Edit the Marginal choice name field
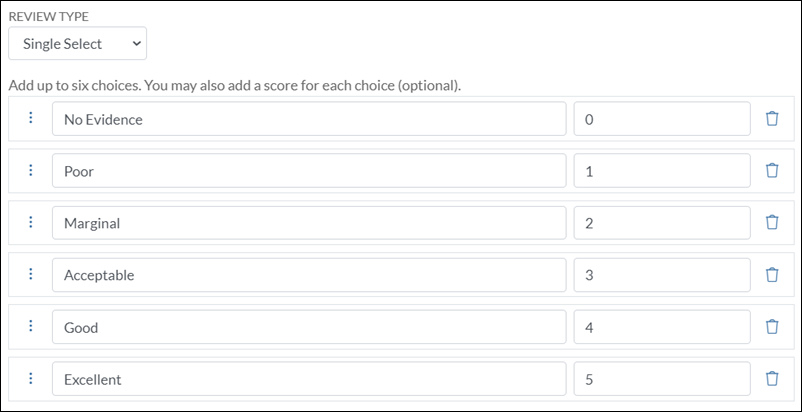802x412 pixels. point(308,223)
